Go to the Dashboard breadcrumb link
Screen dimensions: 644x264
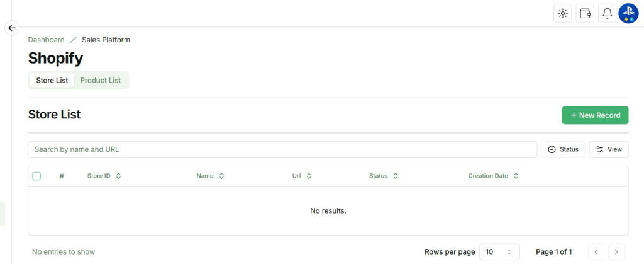46,40
